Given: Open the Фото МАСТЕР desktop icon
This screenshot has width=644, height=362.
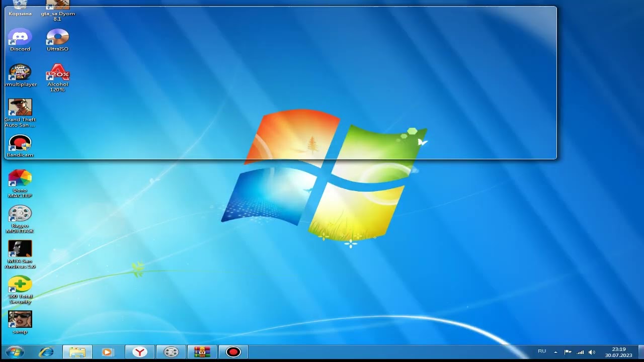Looking at the screenshot, I should 20,184.
